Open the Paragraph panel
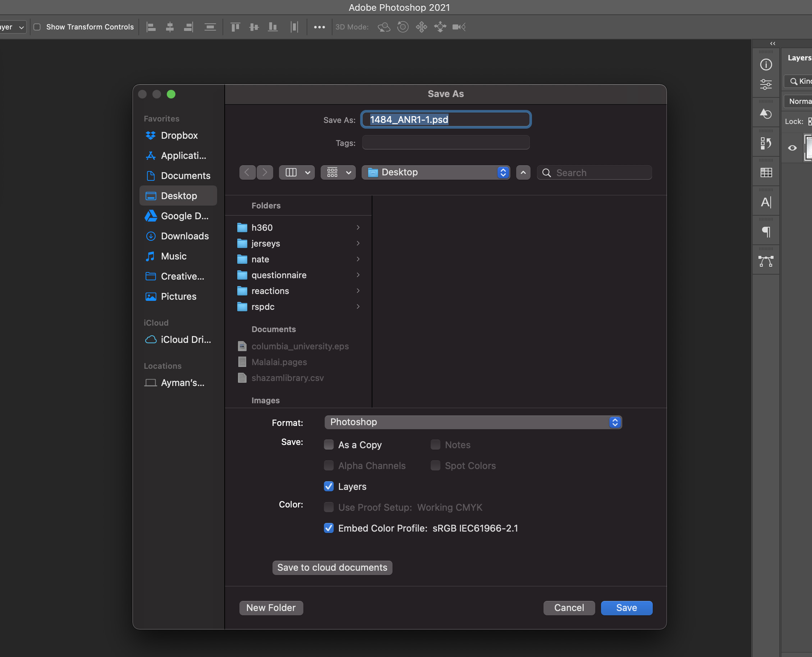812x657 pixels. (766, 231)
